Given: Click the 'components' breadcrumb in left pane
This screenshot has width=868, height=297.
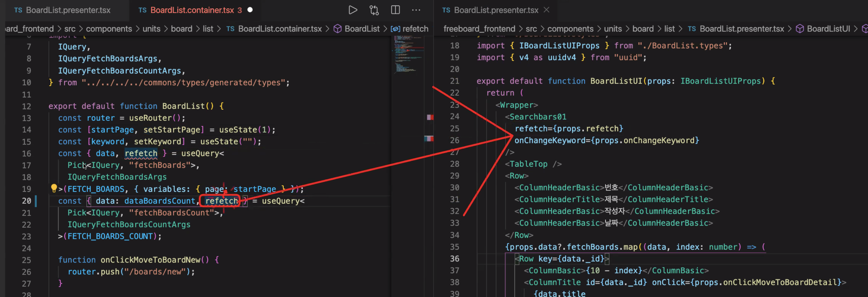Looking at the screenshot, I should point(109,29).
